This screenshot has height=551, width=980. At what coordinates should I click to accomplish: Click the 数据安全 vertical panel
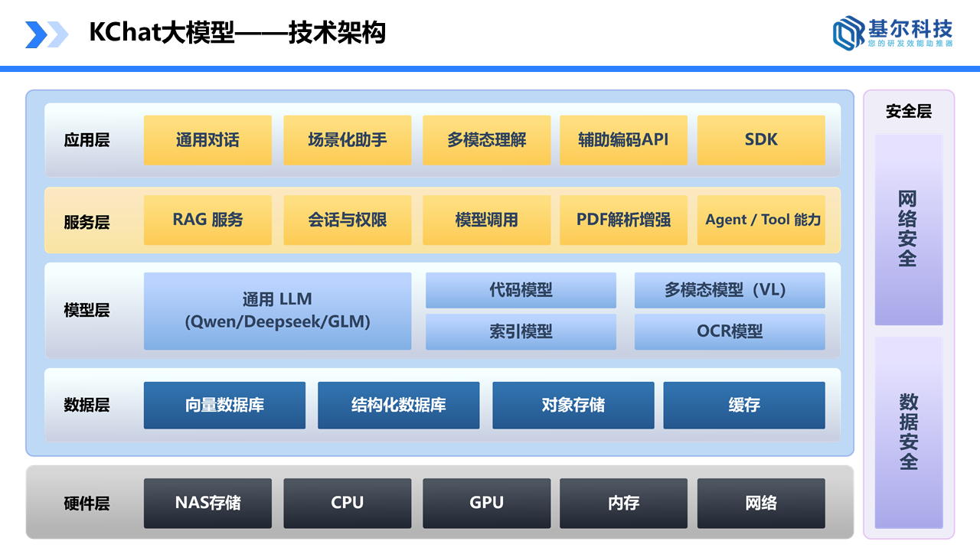[x=908, y=432]
